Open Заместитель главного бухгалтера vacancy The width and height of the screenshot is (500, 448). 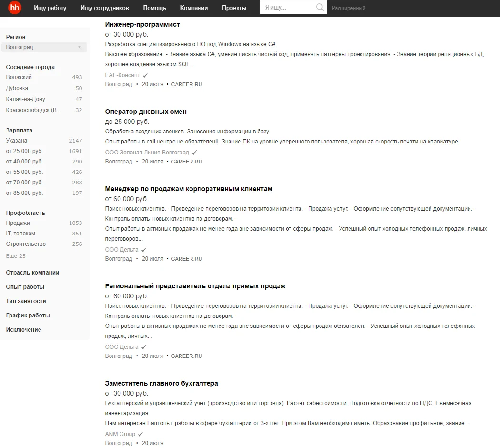[x=161, y=384]
